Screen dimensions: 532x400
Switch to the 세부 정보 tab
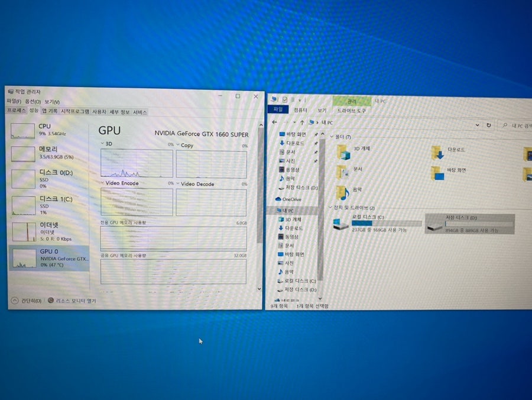(x=119, y=112)
